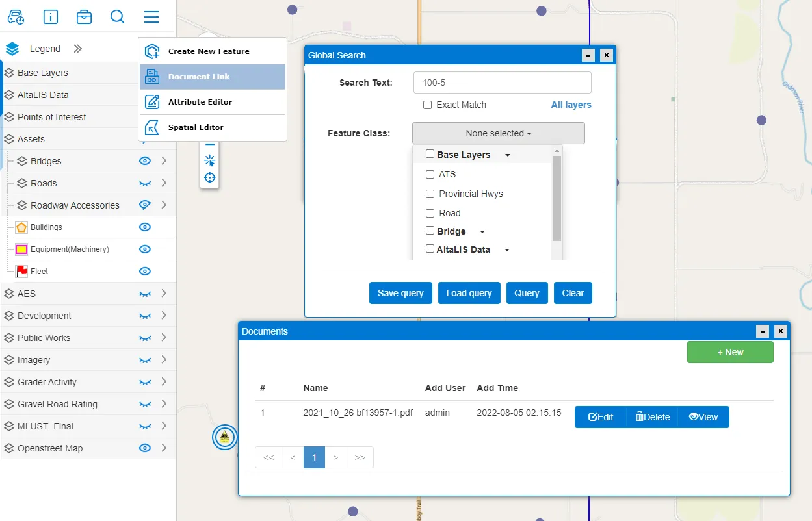Screen dimensions: 812x521
Task: Minimize the Global Search window
Action: click(x=588, y=55)
